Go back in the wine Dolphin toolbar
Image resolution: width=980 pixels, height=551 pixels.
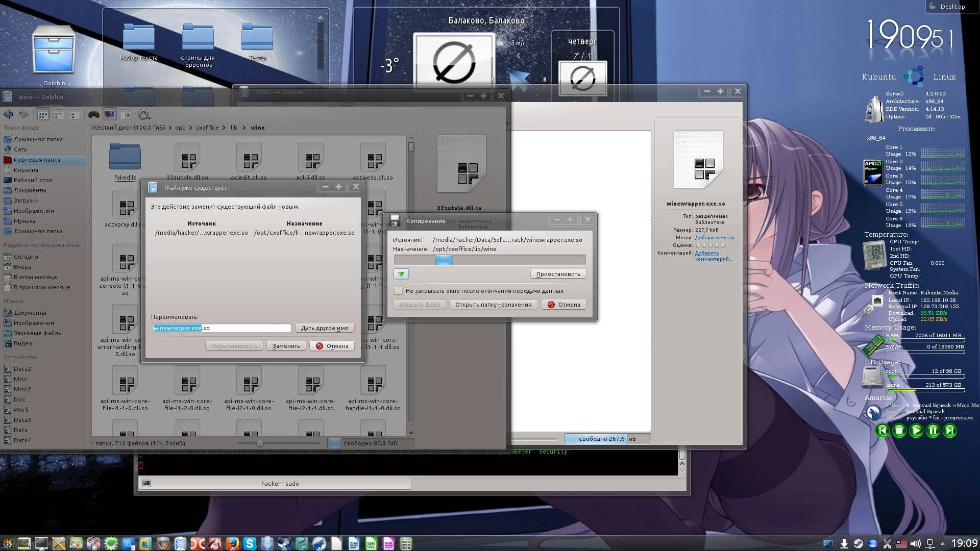pos(8,114)
